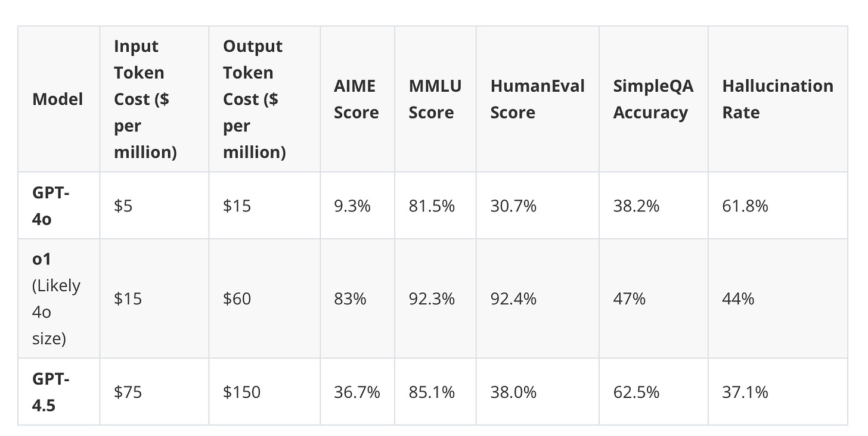Click the MMLU Score header cell
Viewport: 868px width, 436px height.
(x=435, y=99)
